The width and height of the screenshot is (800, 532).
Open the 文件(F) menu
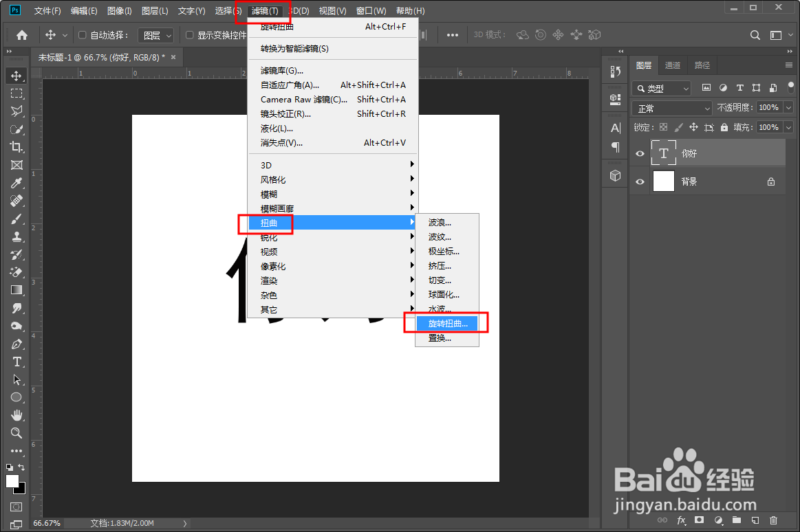click(47, 11)
